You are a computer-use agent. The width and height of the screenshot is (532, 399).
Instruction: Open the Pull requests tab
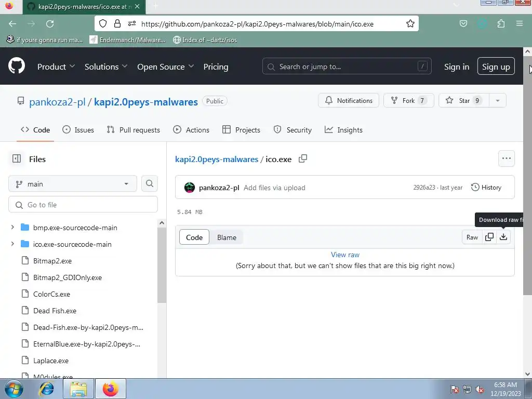click(x=133, y=130)
